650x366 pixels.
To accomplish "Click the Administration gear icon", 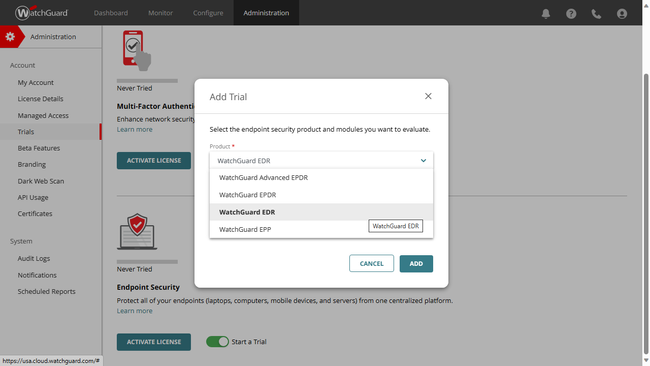I will pos(10,36).
